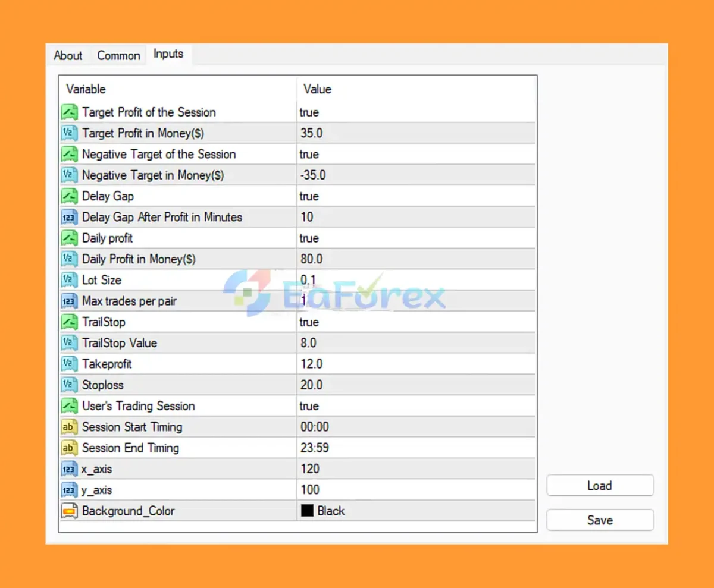The width and height of the screenshot is (714, 588).
Task: Select the true value of Target Profit of the Session
Action: 309,112
